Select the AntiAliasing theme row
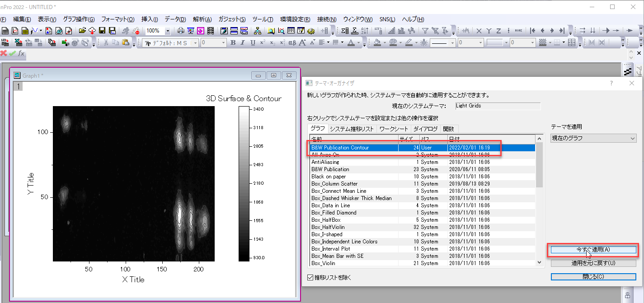This screenshot has height=303, width=644. [422, 162]
